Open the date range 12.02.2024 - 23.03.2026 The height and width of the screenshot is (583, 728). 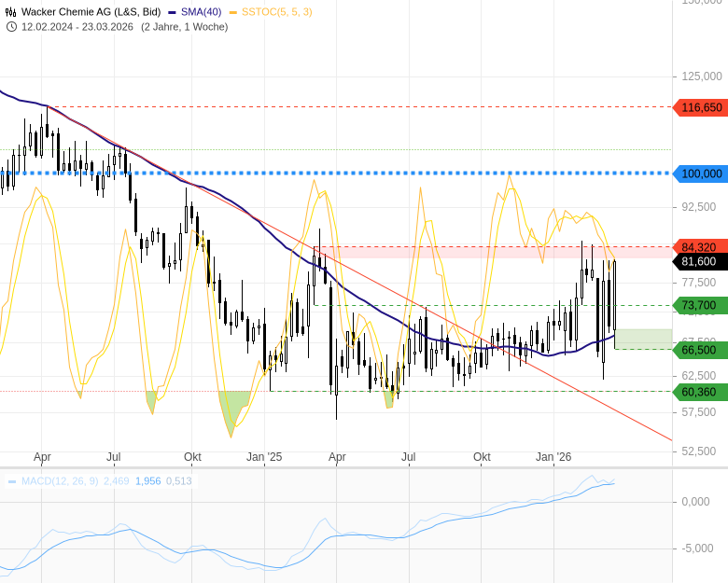pyautogui.click(x=77, y=26)
